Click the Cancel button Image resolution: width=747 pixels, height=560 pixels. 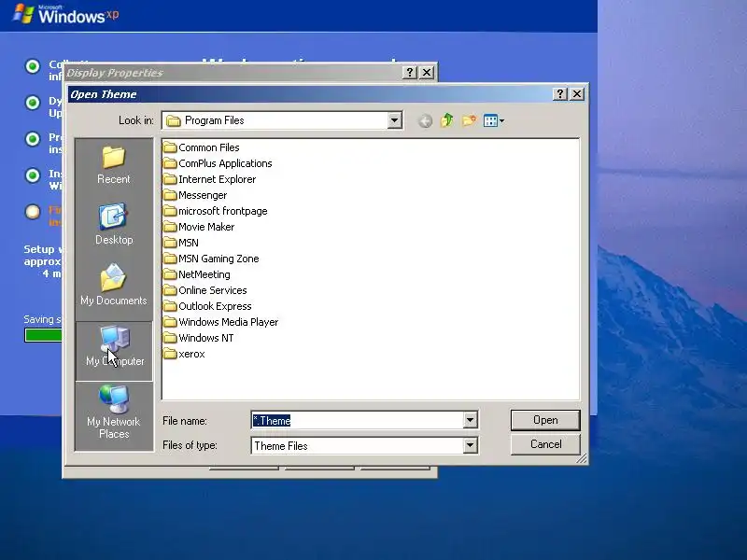pos(545,444)
